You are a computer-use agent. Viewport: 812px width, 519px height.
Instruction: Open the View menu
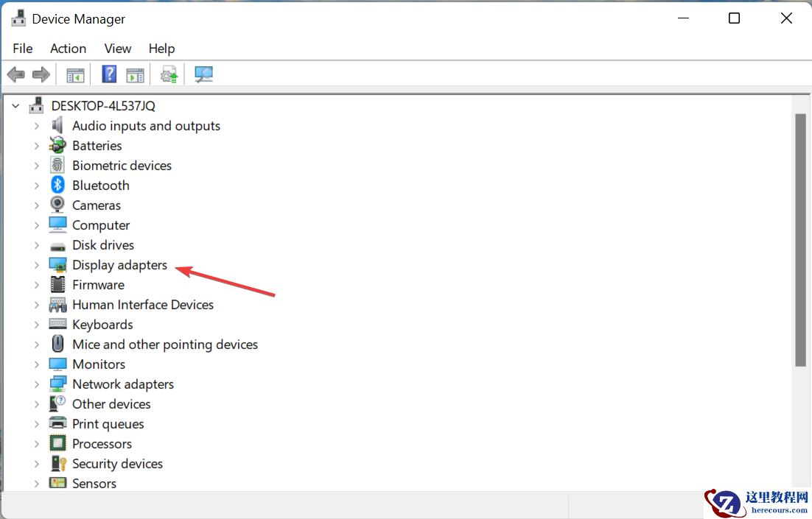tap(118, 48)
